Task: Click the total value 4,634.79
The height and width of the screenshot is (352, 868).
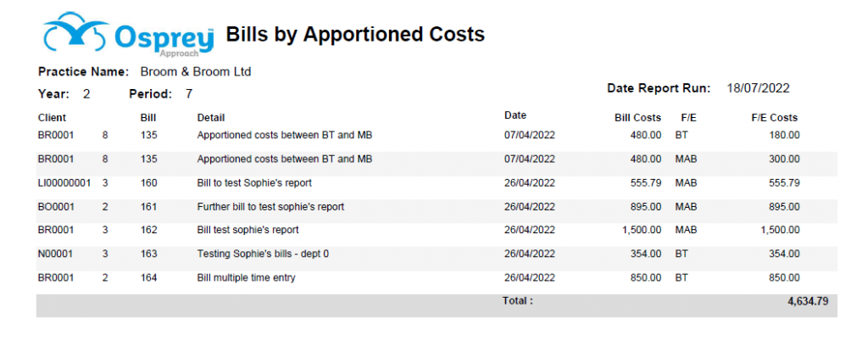Action: (x=808, y=302)
